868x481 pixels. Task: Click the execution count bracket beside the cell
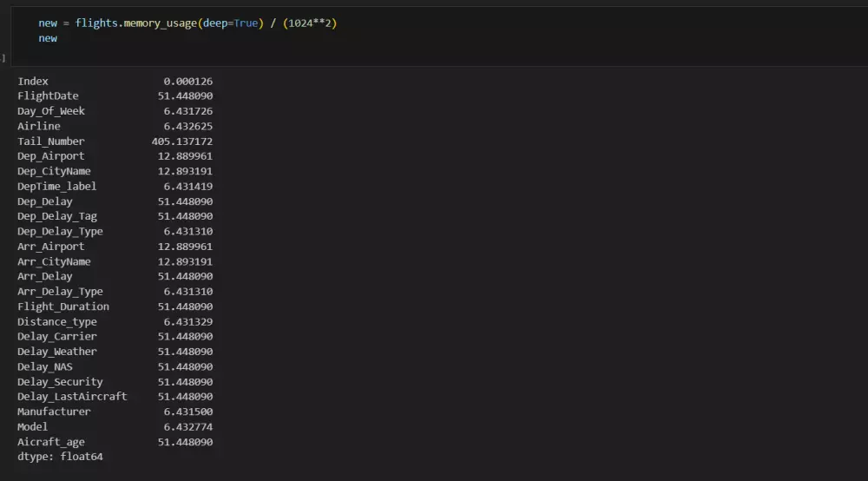(3, 58)
